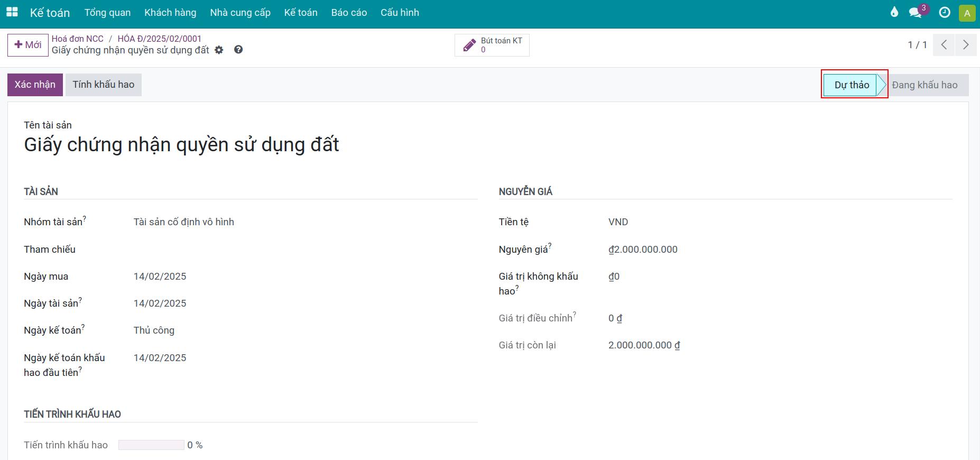Click the gear actions icon
This screenshot has height=460, width=980.
[219, 50]
